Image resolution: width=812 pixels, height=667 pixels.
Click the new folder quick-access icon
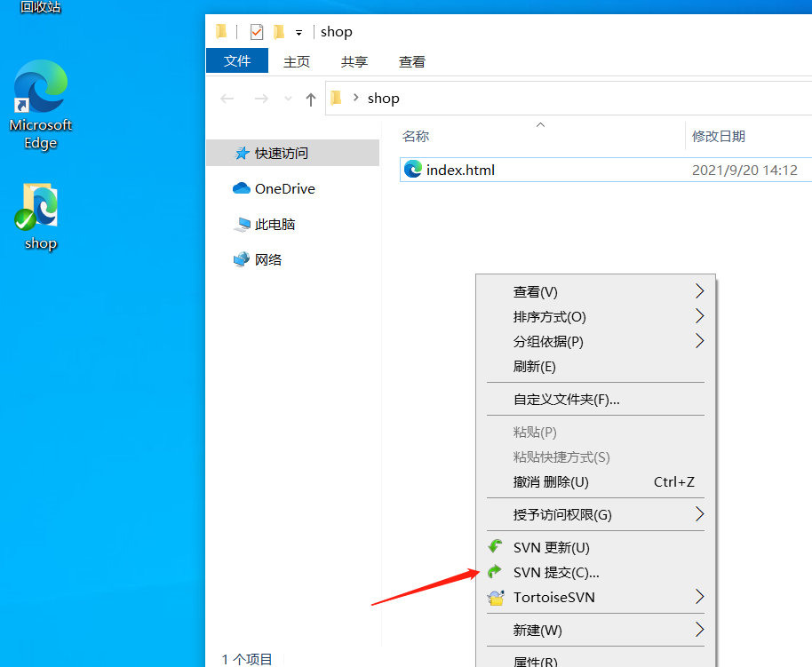click(279, 32)
